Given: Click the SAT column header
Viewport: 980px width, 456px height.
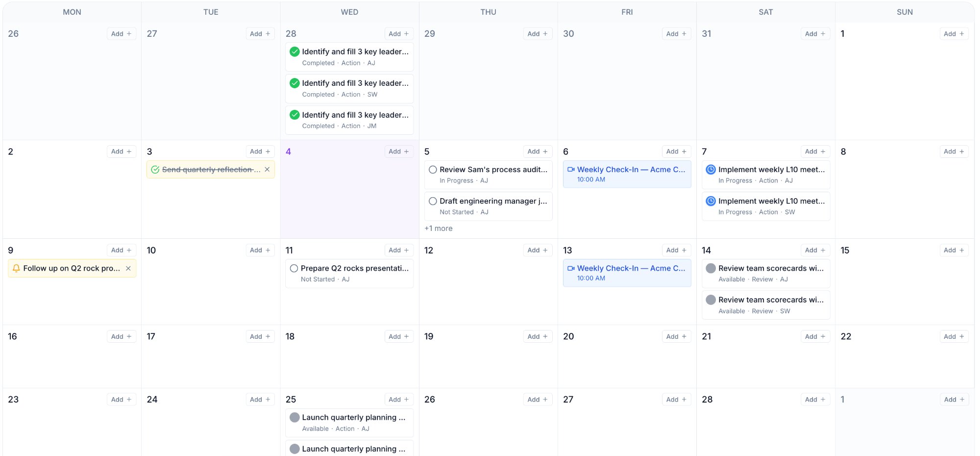Looking at the screenshot, I should (x=765, y=12).
